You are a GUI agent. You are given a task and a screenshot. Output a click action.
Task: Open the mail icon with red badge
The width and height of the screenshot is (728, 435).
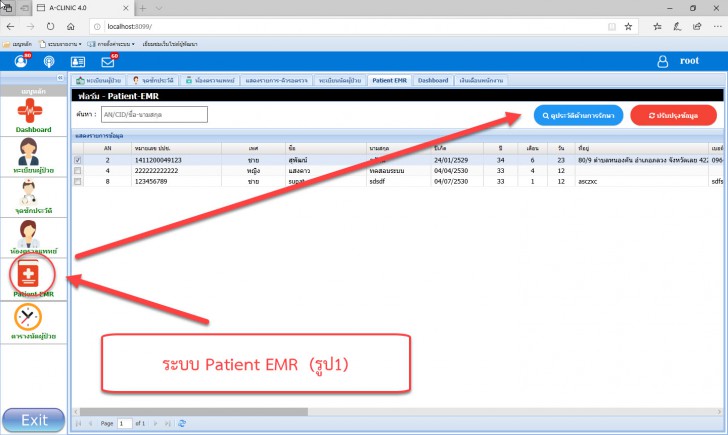click(x=108, y=61)
